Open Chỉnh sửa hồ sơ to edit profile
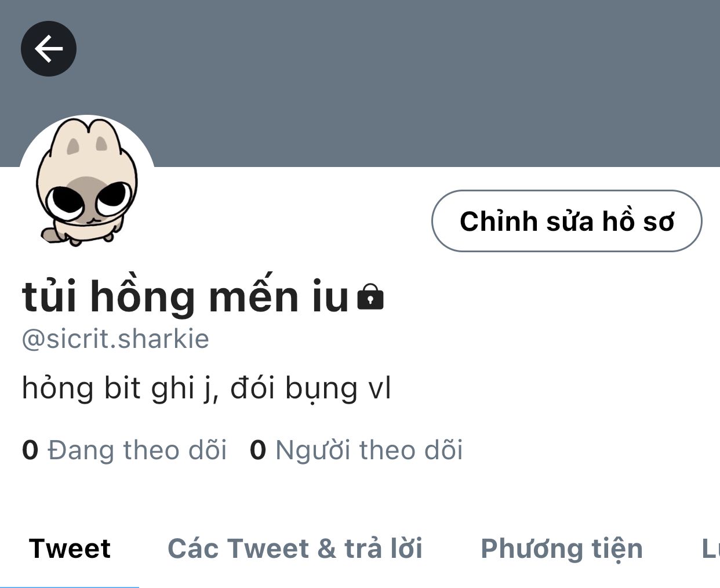This screenshot has height=588, width=720. (566, 221)
